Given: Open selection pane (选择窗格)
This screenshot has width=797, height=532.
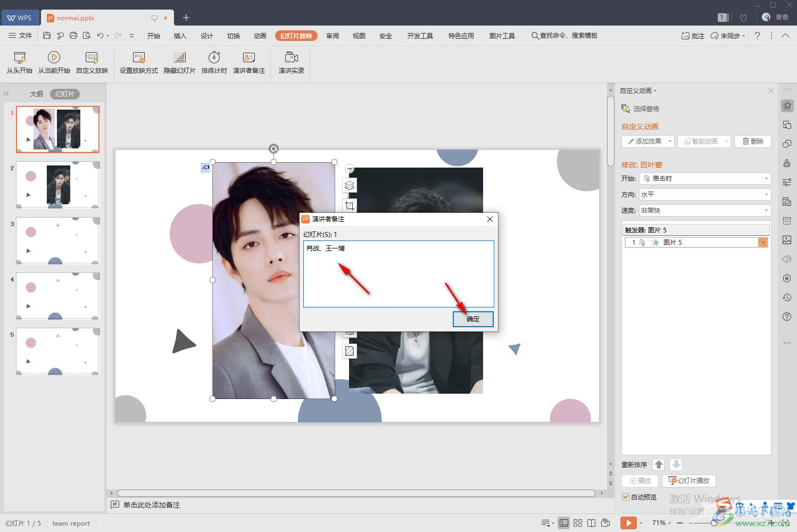Looking at the screenshot, I should [x=641, y=109].
